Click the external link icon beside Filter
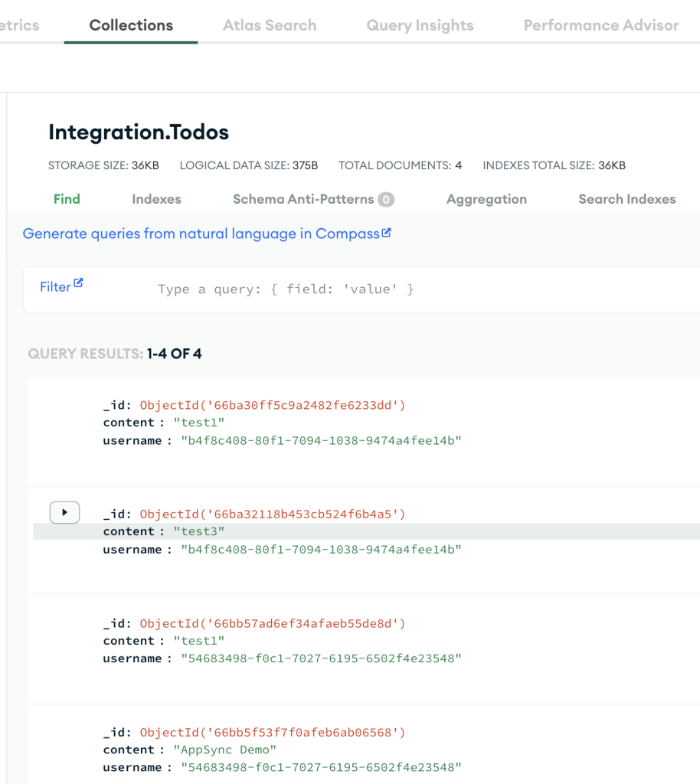 click(77, 282)
